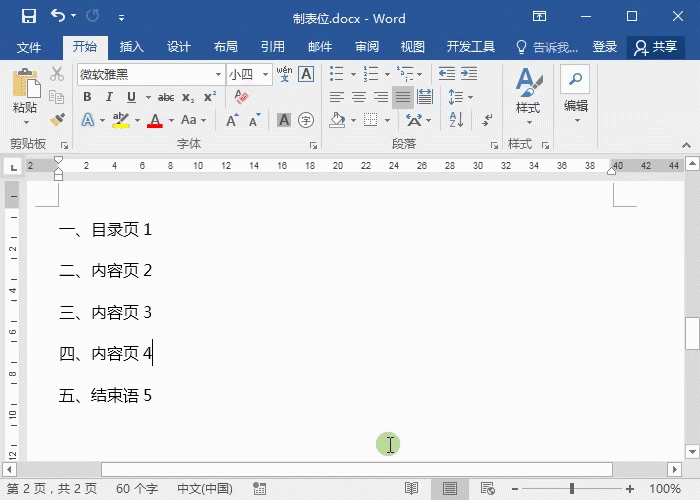Show paragraph marks icon
This screenshot has width=700, height=500.
coord(487,120)
